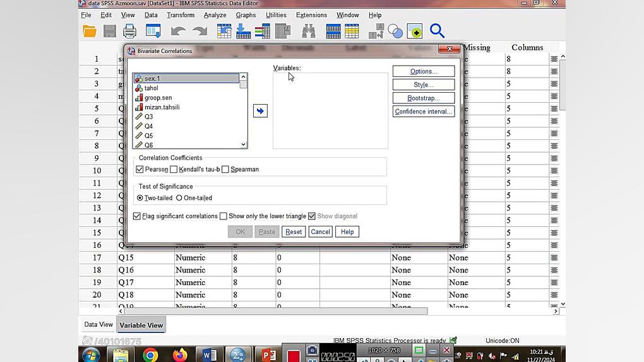Viewport: 644px width, 362px height.
Task: Toggle the Show diagonal checkbox
Action: click(312, 216)
